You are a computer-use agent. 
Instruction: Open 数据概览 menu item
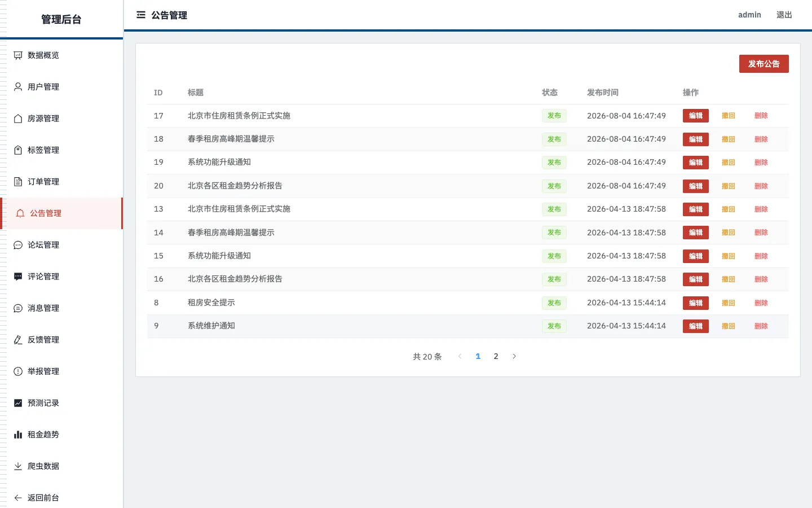pyautogui.click(x=61, y=55)
